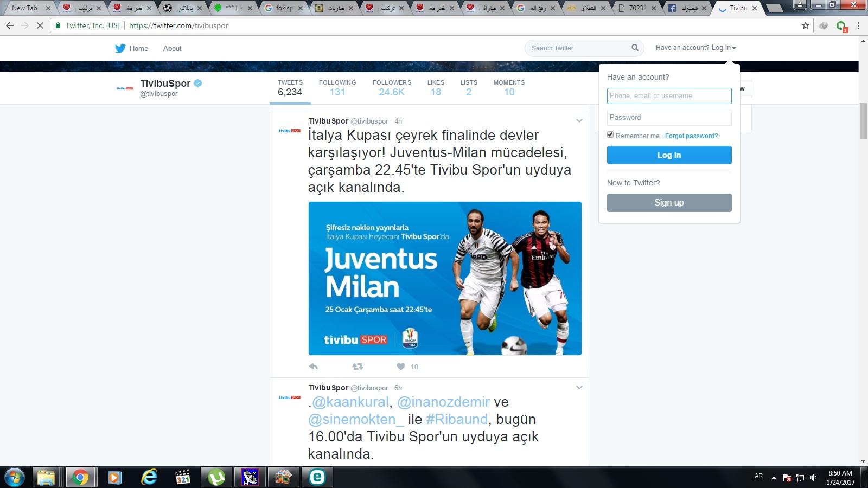Show hidden system tray icons

point(774,478)
